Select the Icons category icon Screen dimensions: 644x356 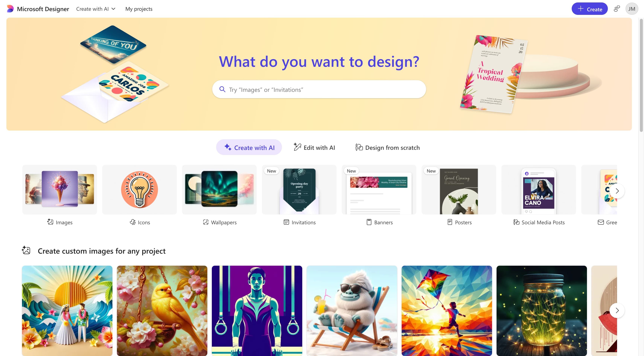click(140, 189)
